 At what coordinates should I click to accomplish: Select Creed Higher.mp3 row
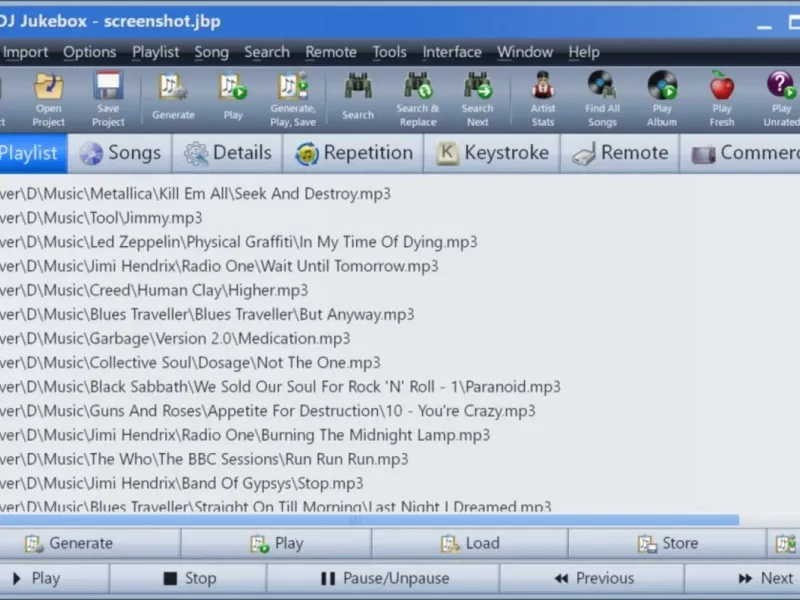400,290
